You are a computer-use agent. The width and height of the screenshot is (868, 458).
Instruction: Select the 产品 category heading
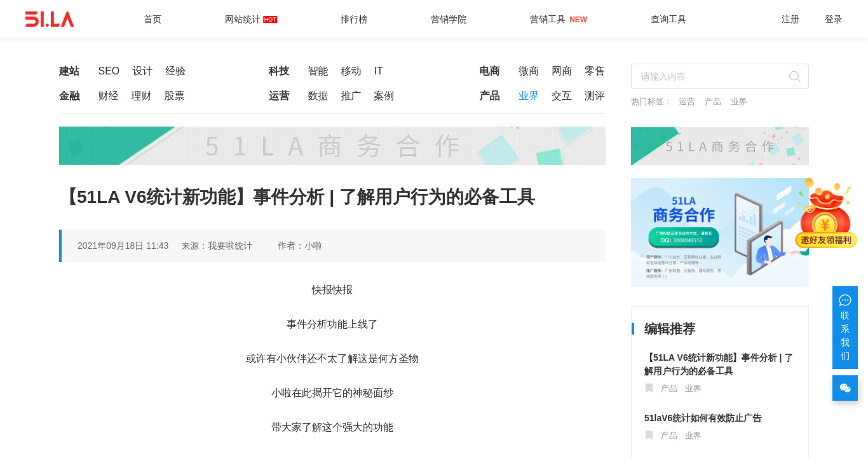click(x=489, y=96)
